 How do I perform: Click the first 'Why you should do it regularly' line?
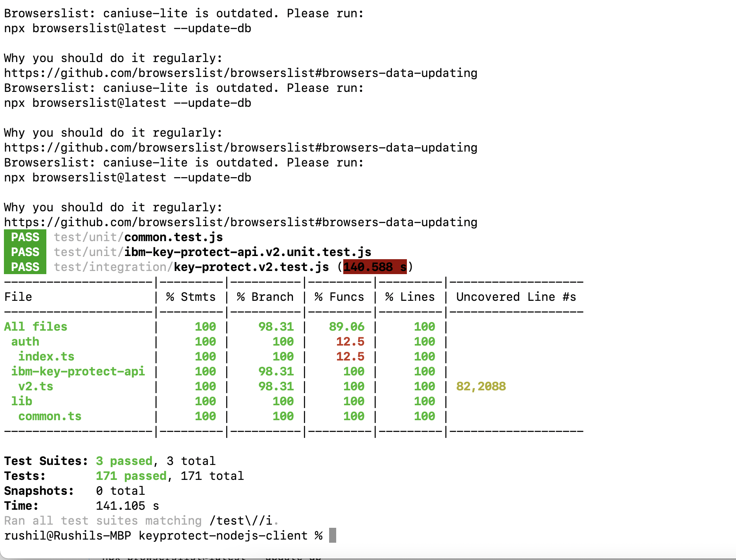coord(114,58)
